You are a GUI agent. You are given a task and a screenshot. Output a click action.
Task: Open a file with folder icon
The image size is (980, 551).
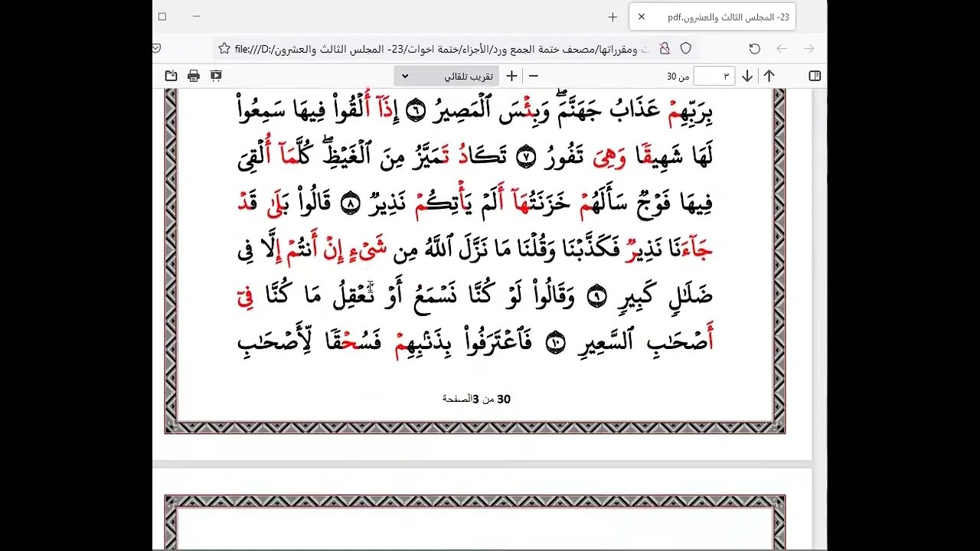[171, 76]
